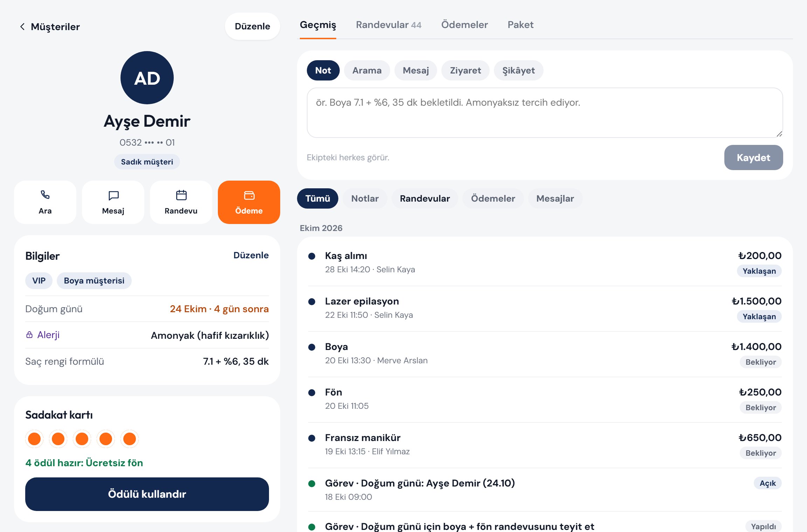
Task: Click the lock icon beside Alerji
Action: pyautogui.click(x=29, y=335)
